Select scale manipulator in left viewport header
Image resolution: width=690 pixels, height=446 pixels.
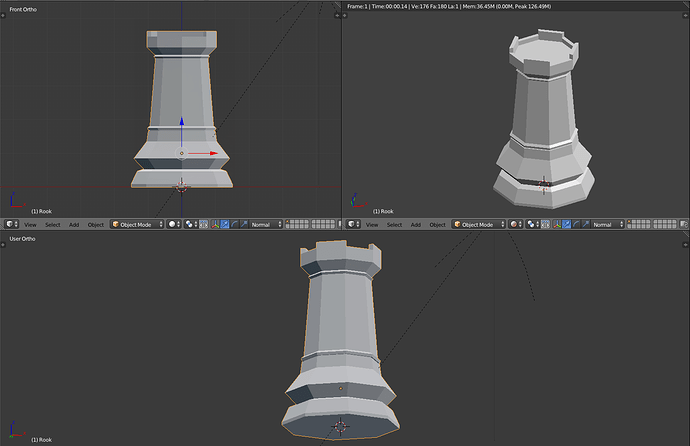[244, 224]
